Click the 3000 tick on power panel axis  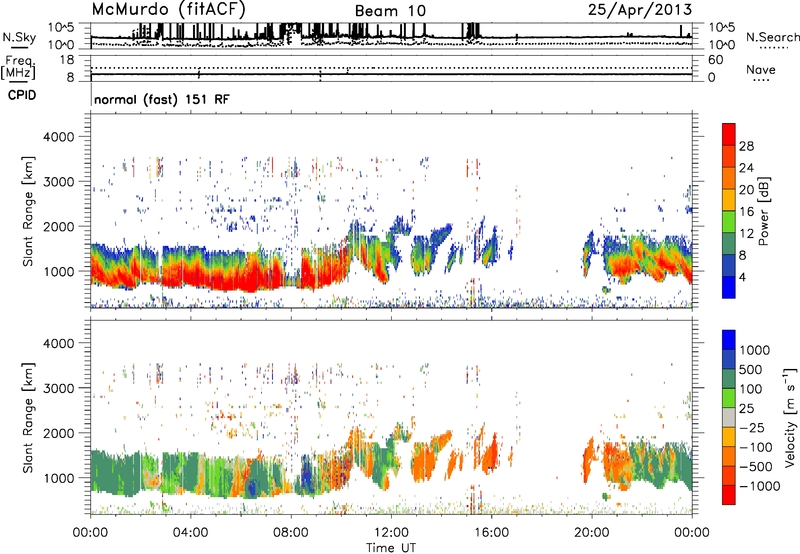coord(58,182)
